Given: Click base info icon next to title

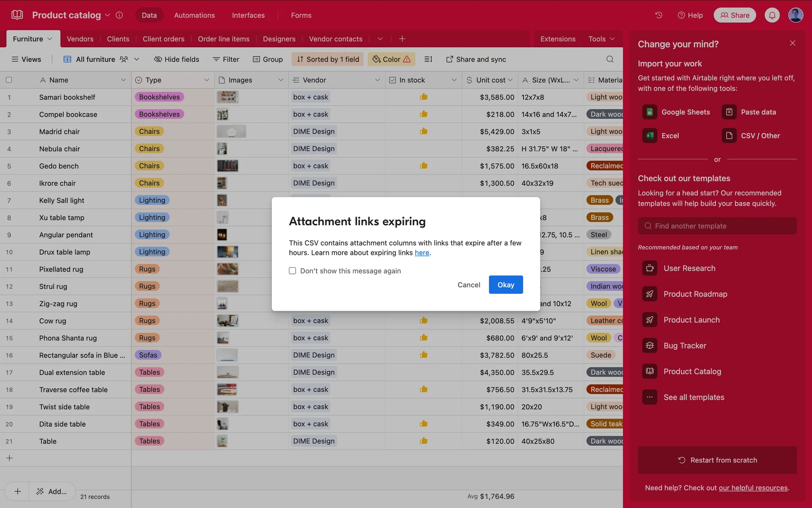Looking at the screenshot, I should tap(119, 15).
